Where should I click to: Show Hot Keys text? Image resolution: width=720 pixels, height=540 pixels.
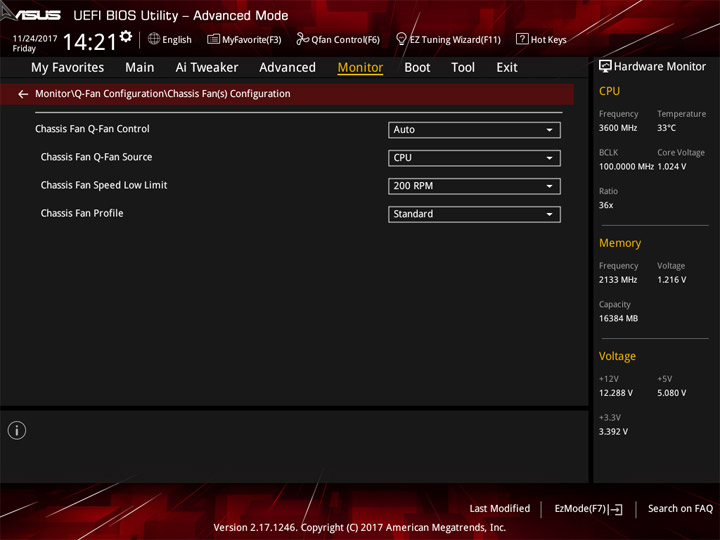pyautogui.click(x=548, y=40)
